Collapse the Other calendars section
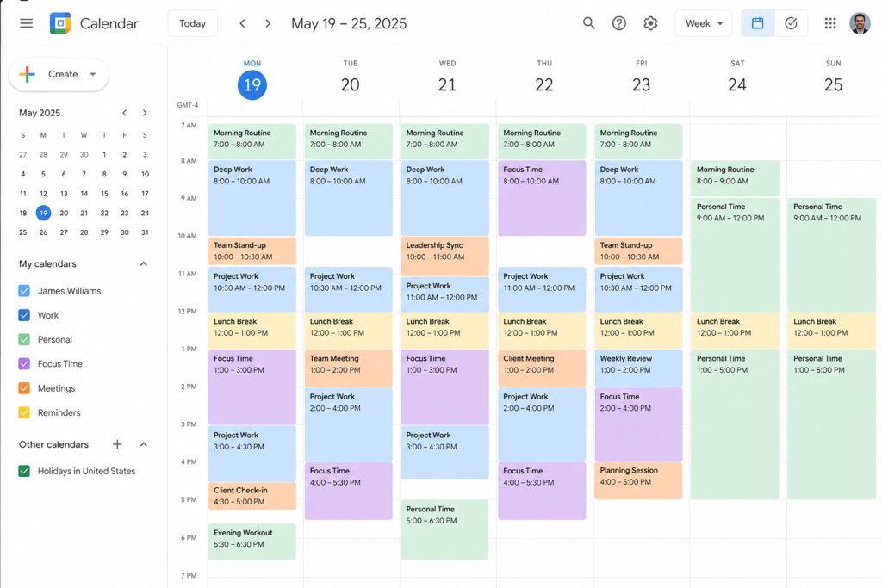Viewport: 882px width, 588px height. click(144, 444)
